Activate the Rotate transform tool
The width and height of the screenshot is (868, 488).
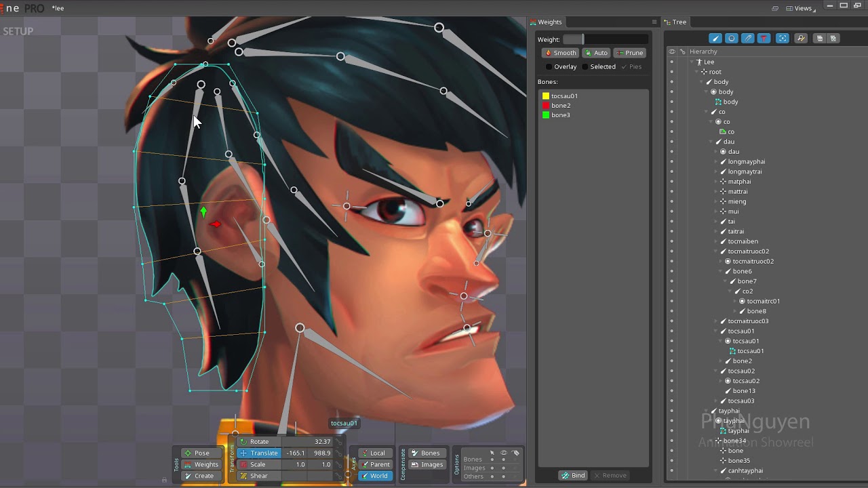point(258,441)
